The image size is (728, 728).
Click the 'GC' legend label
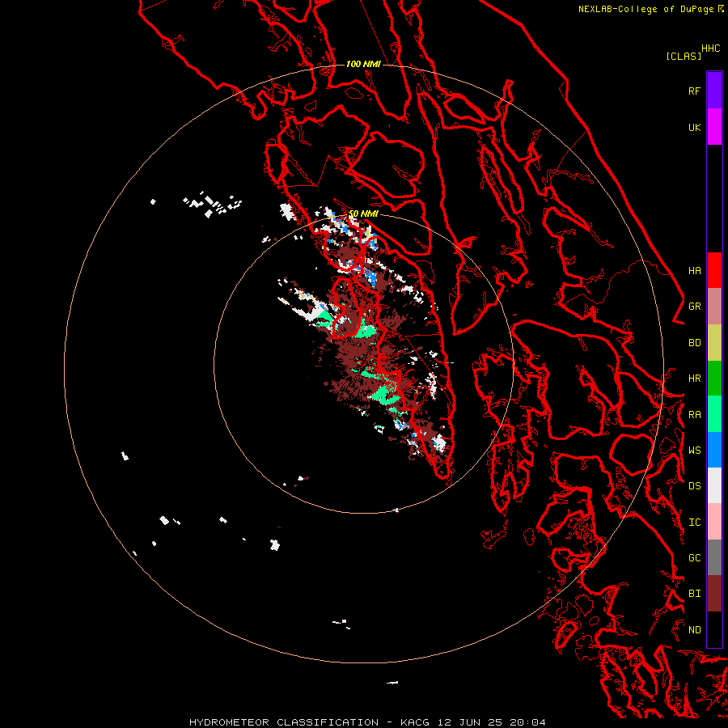click(x=694, y=558)
